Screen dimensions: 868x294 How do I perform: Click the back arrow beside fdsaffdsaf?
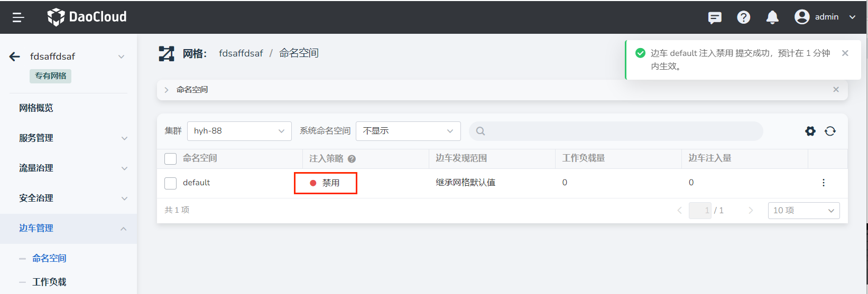(15, 56)
